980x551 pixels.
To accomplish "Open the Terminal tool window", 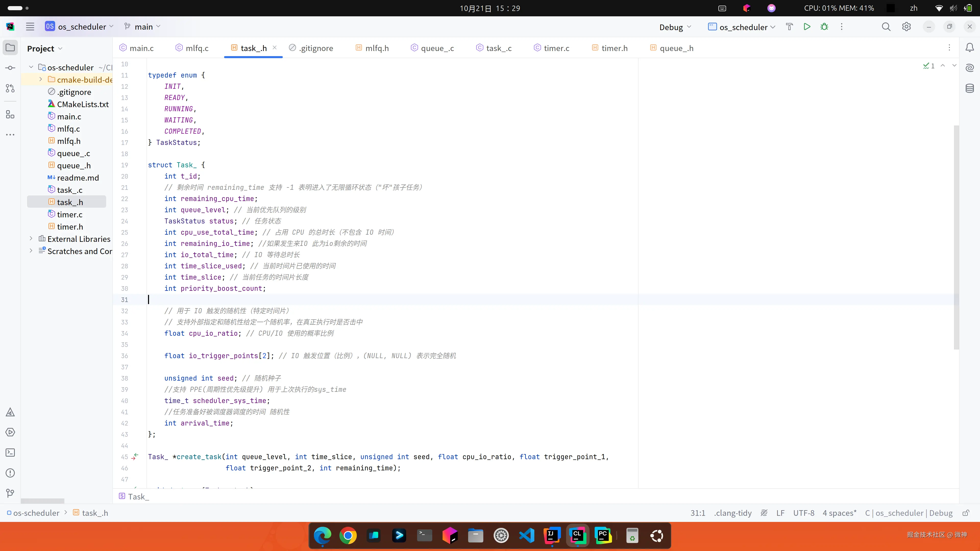I will click(x=10, y=453).
